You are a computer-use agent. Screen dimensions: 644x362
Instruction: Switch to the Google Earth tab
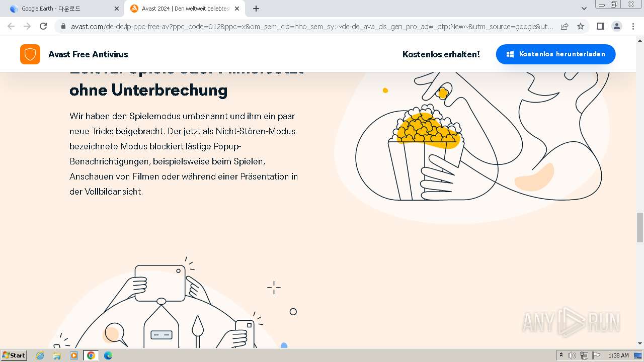(63, 9)
